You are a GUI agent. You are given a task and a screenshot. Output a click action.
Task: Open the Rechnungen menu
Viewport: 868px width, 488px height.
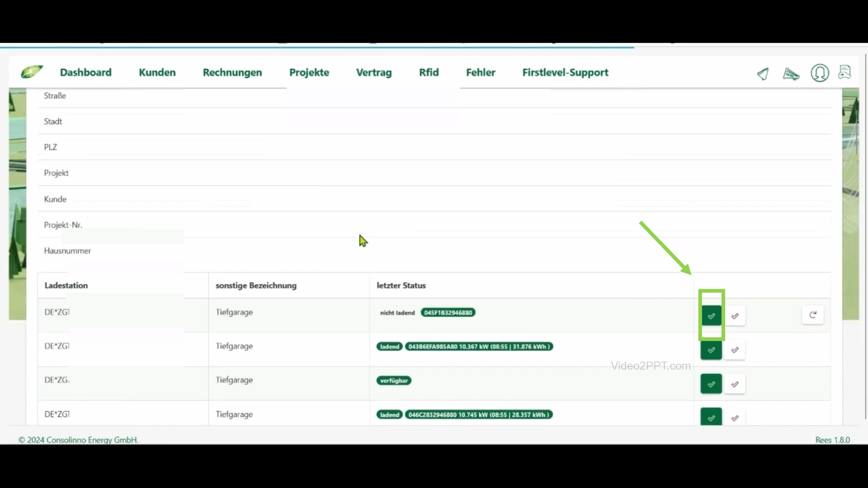232,72
